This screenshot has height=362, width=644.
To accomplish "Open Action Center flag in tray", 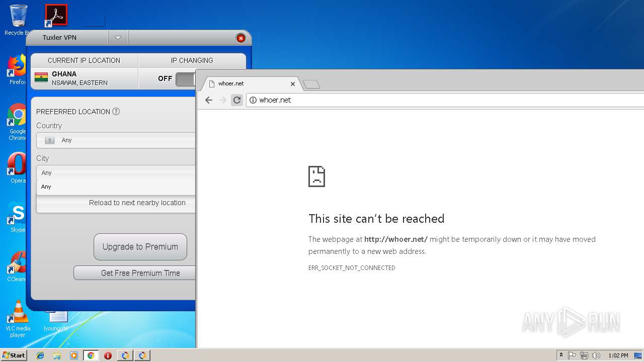I will click(572, 355).
